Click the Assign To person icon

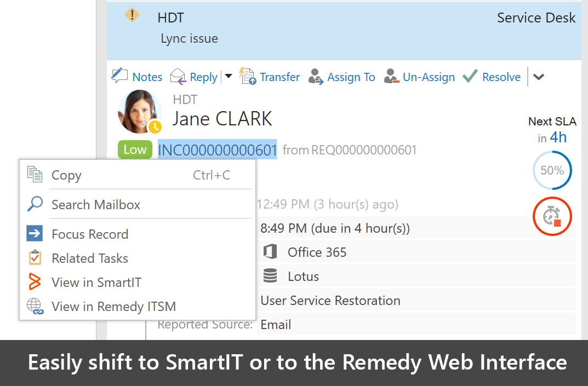point(316,77)
